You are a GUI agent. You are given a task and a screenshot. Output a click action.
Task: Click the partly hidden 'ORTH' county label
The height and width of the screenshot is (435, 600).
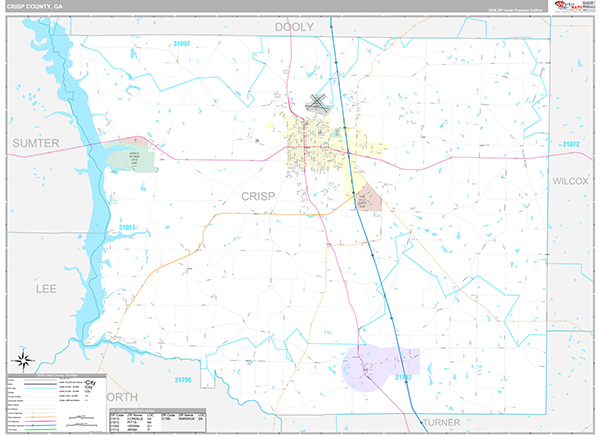[122, 397]
